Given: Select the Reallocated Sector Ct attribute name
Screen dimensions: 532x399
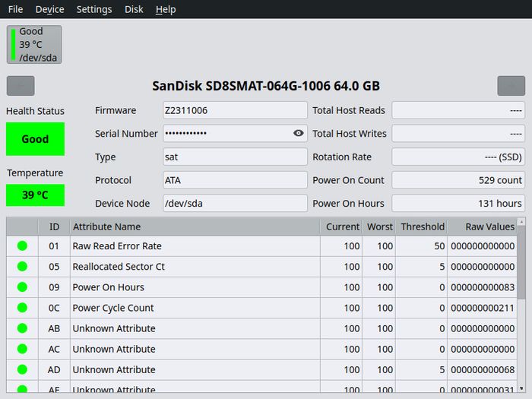Looking at the screenshot, I should pos(119,267).
